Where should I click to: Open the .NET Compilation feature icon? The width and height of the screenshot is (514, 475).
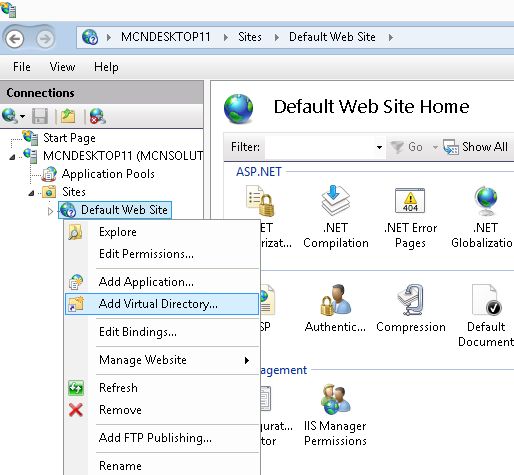(x=336, y=200)
